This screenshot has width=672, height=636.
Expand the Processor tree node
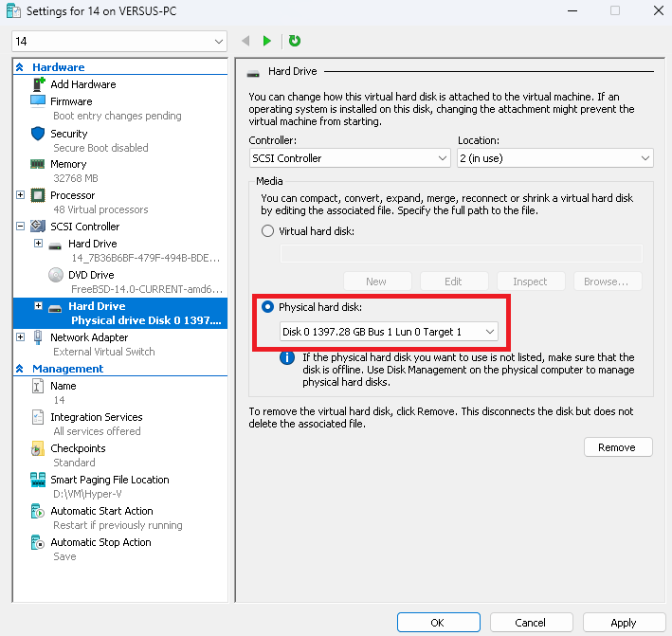[x=20, y=195]
